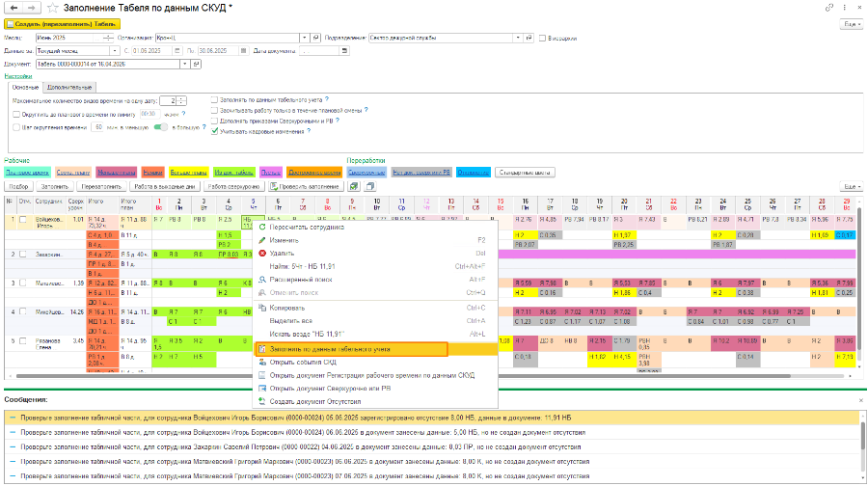
Task: Open the organization card next to Организация field
Action: pos(315,38)
